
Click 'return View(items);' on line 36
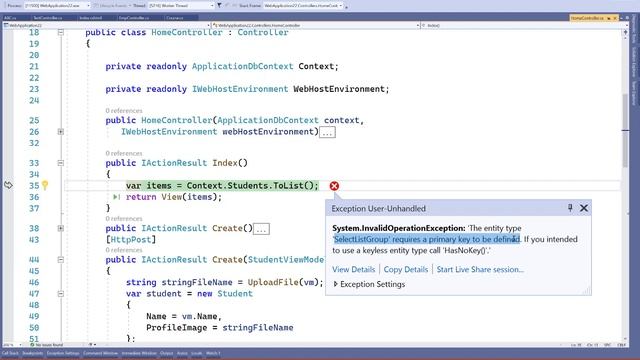[x=174, y=197]
